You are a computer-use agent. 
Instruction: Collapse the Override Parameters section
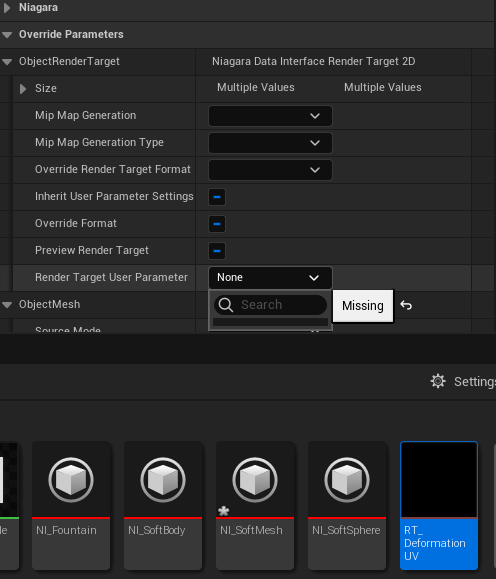(7, 35)
